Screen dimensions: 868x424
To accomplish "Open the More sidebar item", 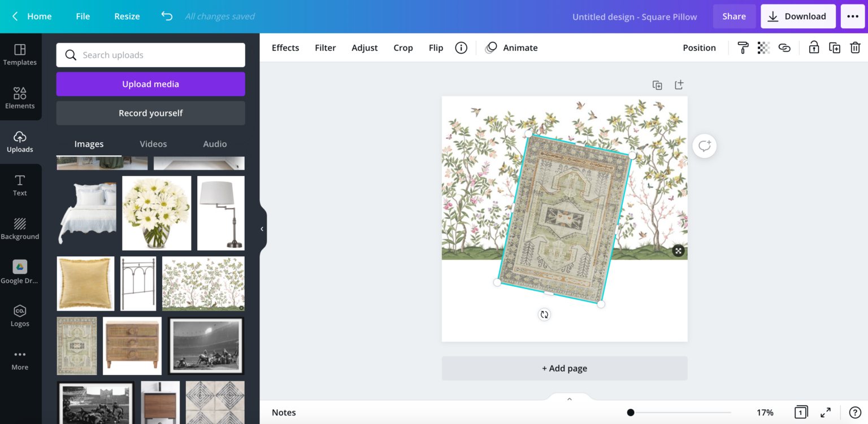I will coord(20,360).
